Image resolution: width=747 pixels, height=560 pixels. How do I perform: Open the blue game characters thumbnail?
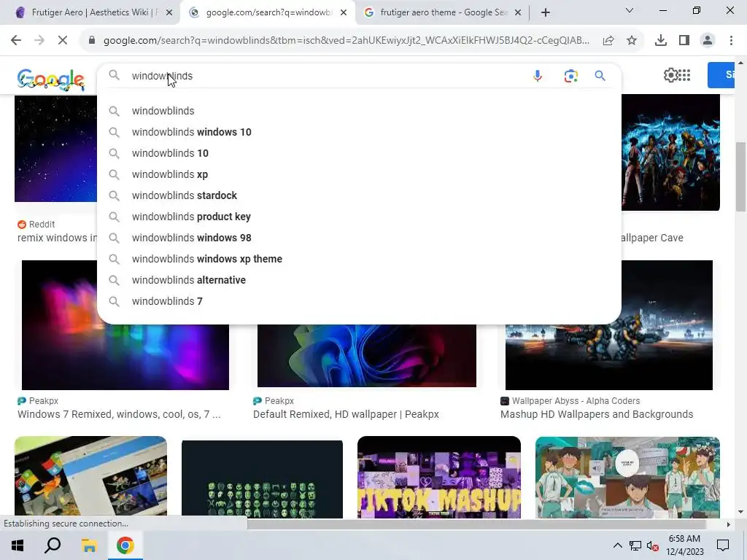point(671,152)
